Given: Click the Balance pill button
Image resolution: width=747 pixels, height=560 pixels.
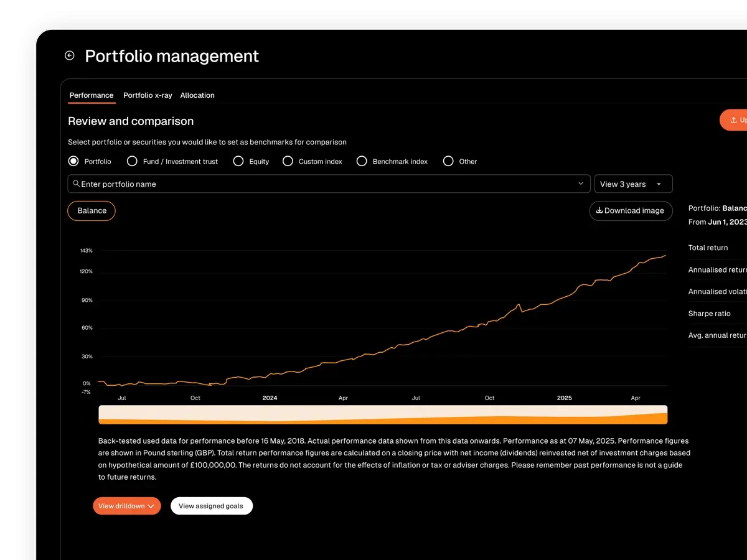Looking at the screenshot, I should coord(92,211).
